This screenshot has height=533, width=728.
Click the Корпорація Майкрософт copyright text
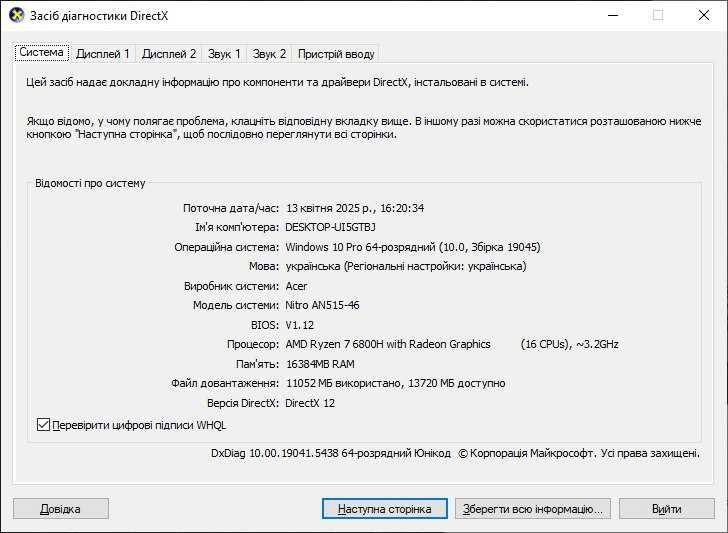pos(579,453)
